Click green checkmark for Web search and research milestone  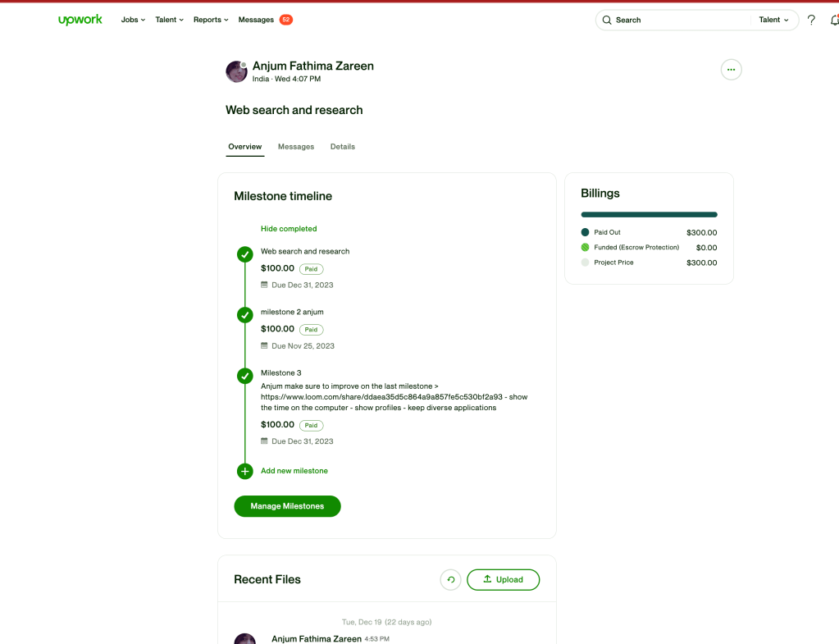245,254
